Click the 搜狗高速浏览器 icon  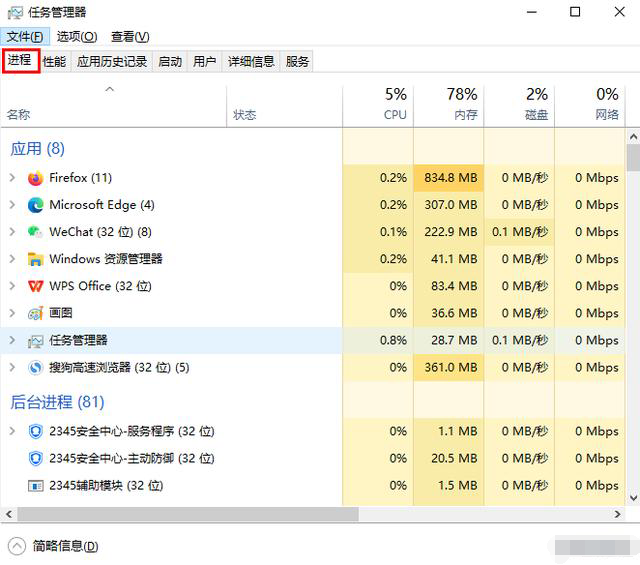point(36,367)
